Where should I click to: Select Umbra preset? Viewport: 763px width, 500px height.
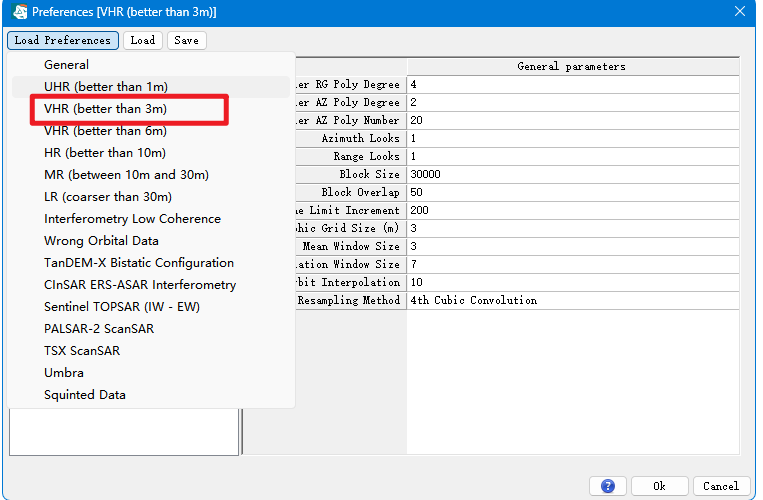151,373
